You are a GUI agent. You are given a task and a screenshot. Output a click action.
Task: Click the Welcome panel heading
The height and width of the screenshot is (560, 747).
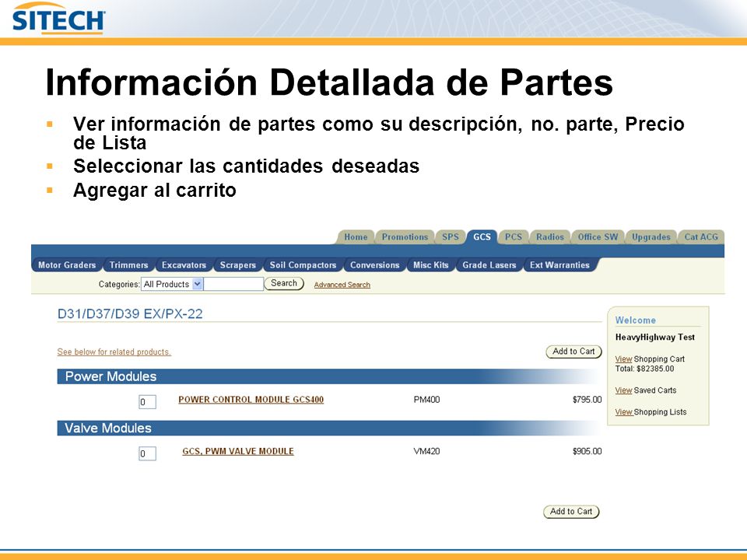click(636, 320)
